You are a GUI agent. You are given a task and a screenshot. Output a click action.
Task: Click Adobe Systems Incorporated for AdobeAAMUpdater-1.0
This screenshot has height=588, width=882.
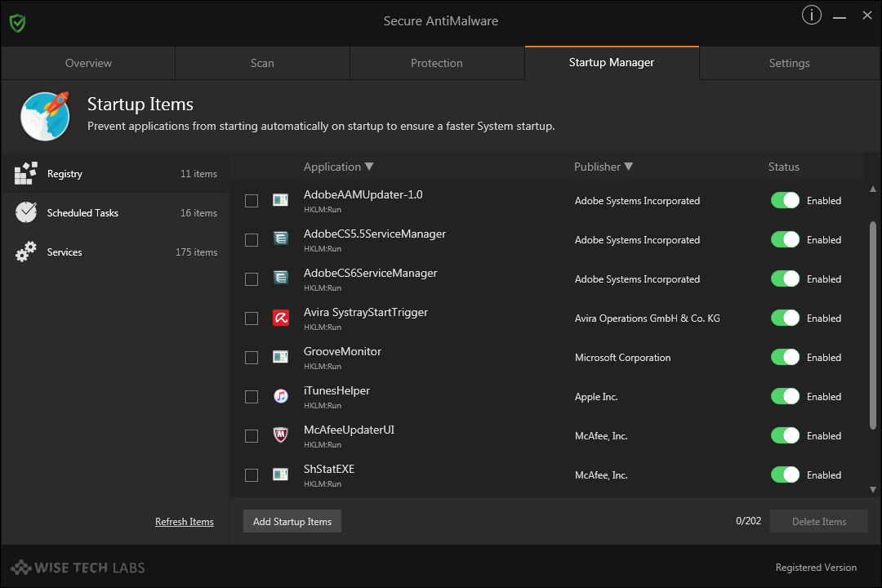pos(637,201)
